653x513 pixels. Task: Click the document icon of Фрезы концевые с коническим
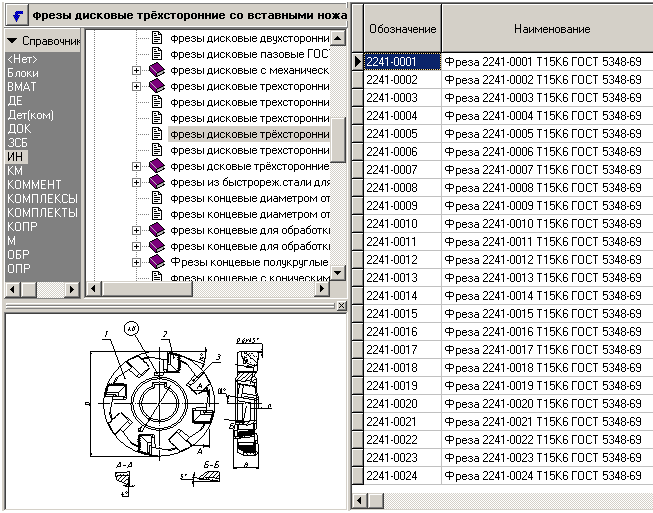pos(157,276)
